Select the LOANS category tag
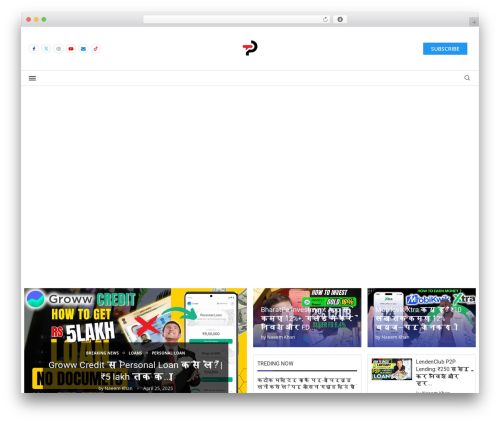The height and width of the screenshot is (423, 500). pos(135,353)
